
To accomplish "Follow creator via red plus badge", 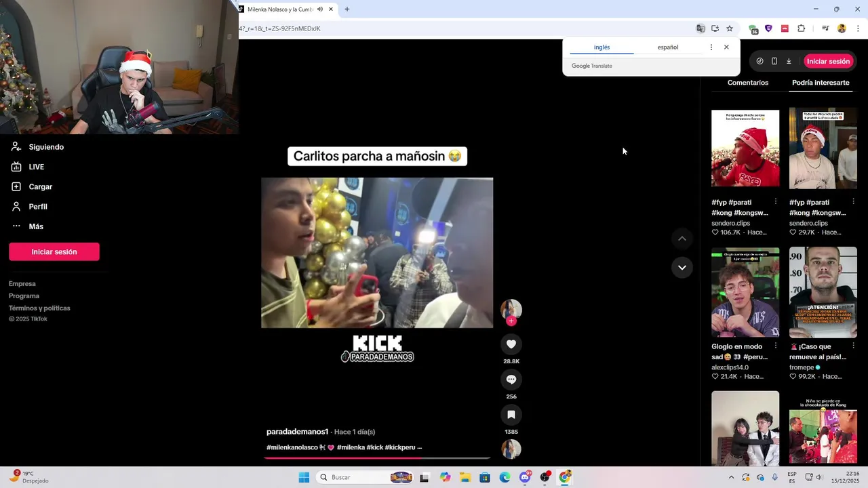I will [511, 321].
